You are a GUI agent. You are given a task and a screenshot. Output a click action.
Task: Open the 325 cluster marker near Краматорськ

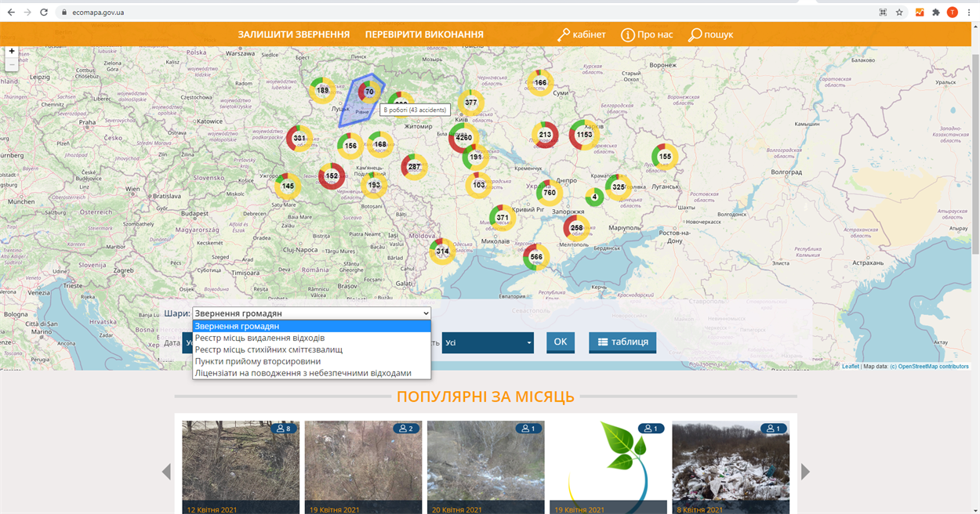pos(618,187)
